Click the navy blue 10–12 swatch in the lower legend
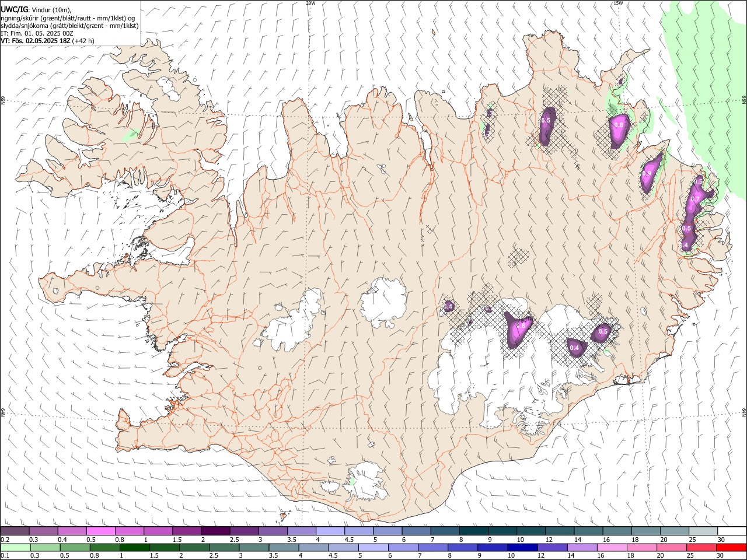Viewport: 747px width, 560px height. point(521,548)
